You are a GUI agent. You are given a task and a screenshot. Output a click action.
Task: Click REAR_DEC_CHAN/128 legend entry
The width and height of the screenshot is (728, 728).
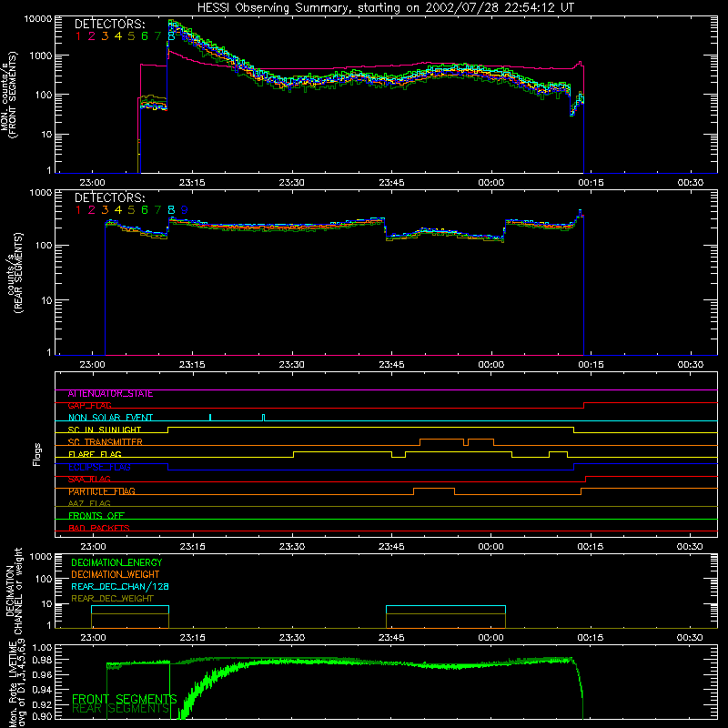tap(120, 587)
